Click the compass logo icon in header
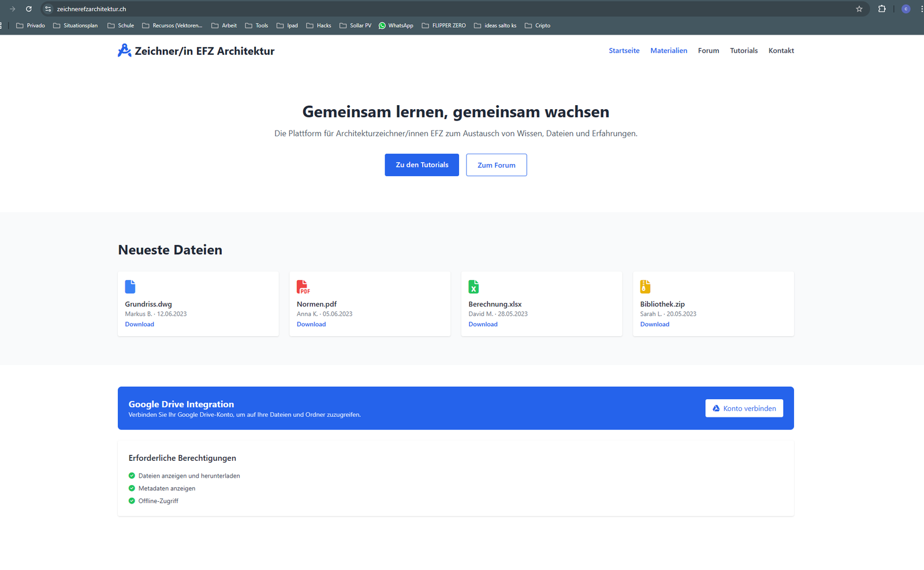Viewport: 924px width, 570px height. [124, 51]
